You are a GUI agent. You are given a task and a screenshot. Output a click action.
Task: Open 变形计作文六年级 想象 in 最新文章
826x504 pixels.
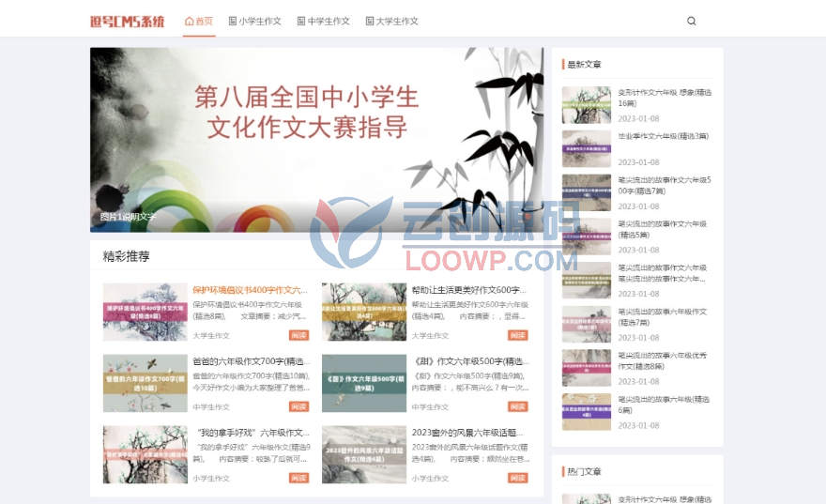[665, 98]
